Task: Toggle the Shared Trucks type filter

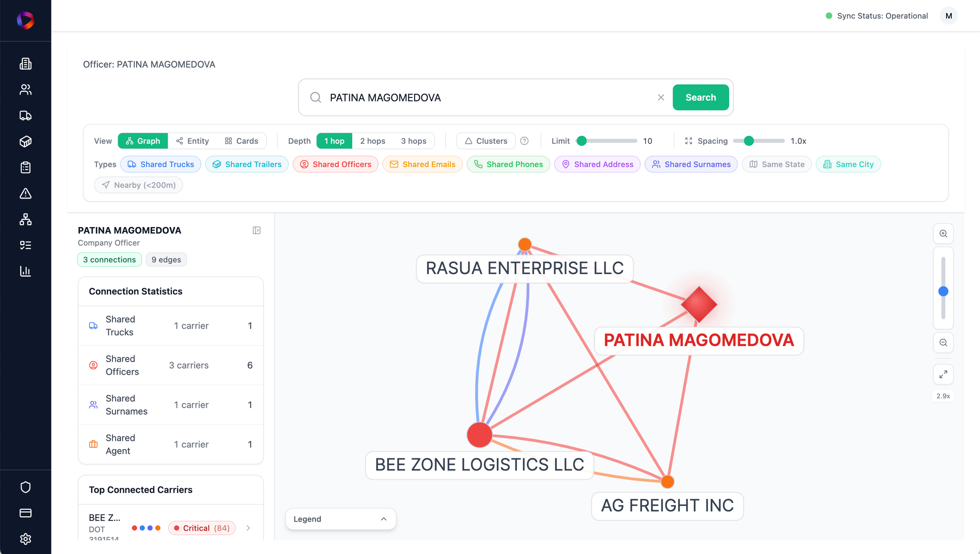Action: coord(161,164)
